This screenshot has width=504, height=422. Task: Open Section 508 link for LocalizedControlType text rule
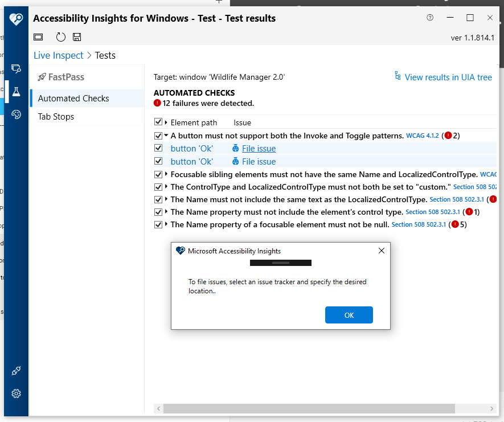click(457, 199)
